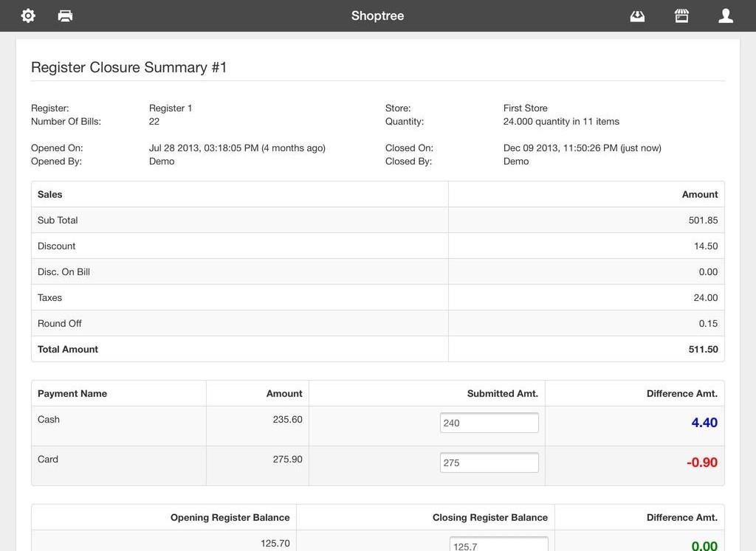Click the Register Closure Summary #1 heading
756x551 pixels.
pos(129,67)
